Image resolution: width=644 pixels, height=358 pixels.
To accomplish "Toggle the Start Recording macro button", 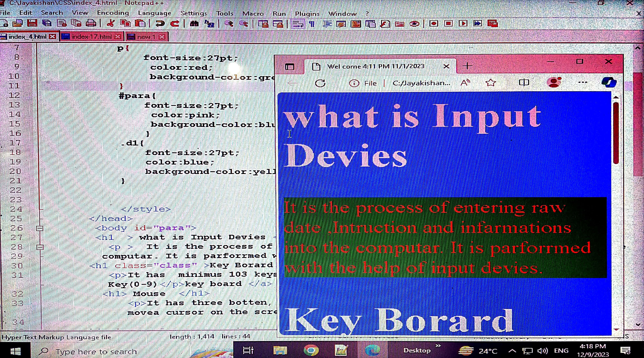I will pyautogui.click(x=434, y=24).
